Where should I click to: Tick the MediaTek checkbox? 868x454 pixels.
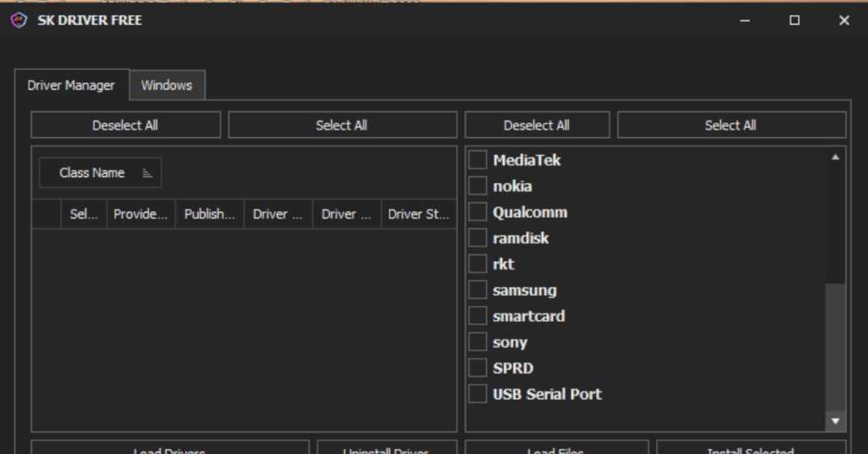click(478, 160)
